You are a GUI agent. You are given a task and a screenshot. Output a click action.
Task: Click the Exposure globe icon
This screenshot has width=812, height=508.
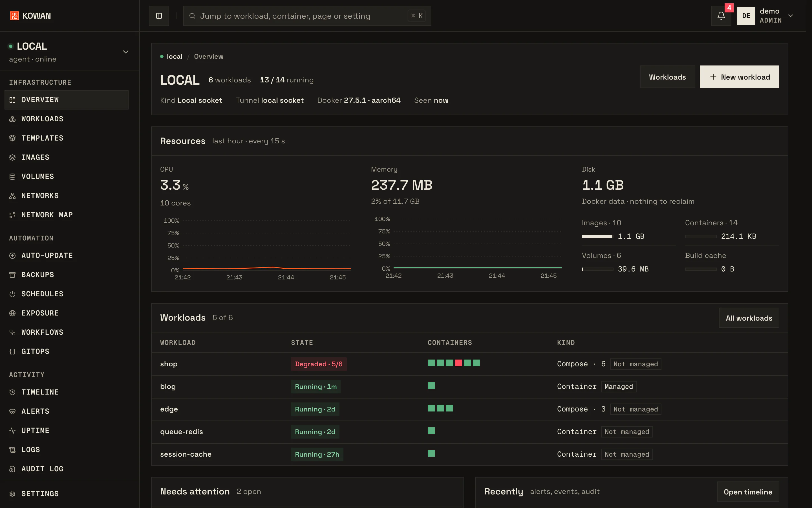pyautogui.click(x=12, y=313)
